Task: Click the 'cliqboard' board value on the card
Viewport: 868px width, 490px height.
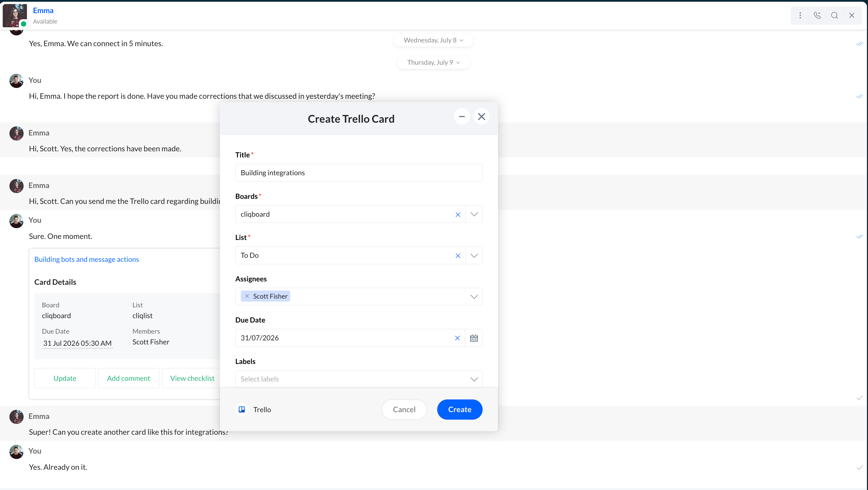Action: [56, 316]
